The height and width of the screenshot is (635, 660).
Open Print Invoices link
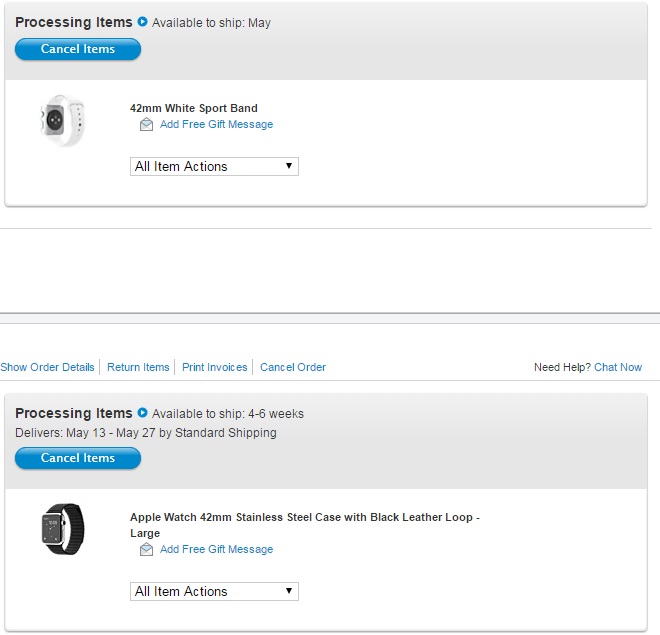(x=215, y=367)
